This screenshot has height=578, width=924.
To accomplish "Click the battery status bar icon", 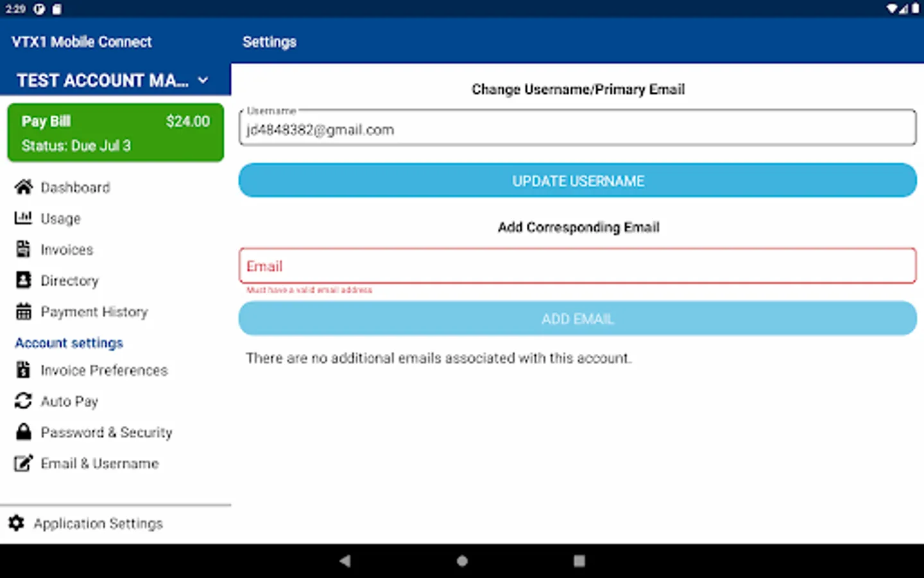I will coord(915,8).
